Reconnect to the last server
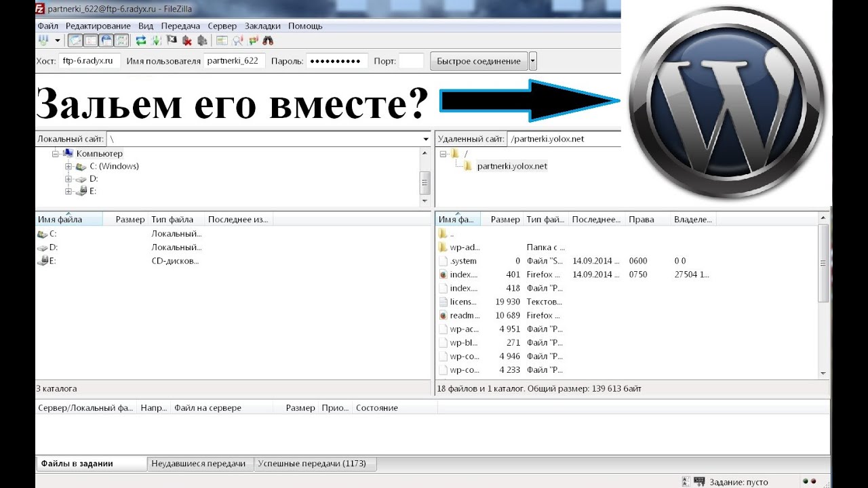Viewport: 868px width, 488px height. pos(202,41)
